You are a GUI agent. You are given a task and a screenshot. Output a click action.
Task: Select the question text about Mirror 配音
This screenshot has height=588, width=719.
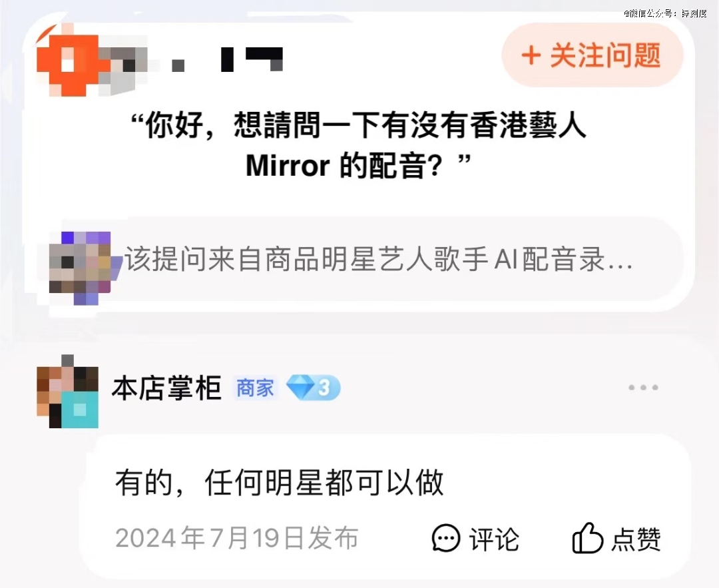pos(359,145)
